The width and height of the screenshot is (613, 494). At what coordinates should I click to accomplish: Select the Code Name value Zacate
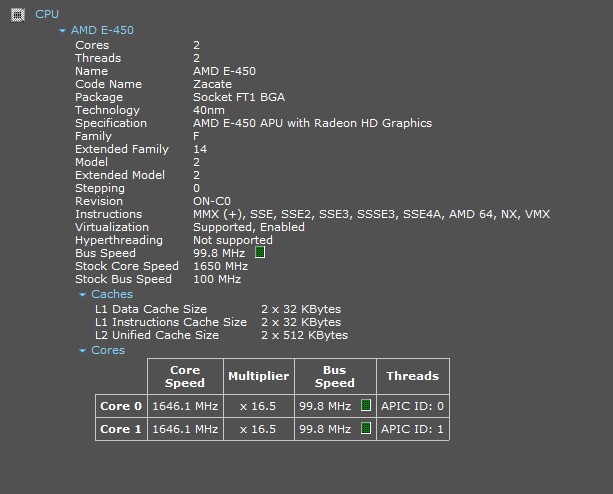click(x=212, y=84)
